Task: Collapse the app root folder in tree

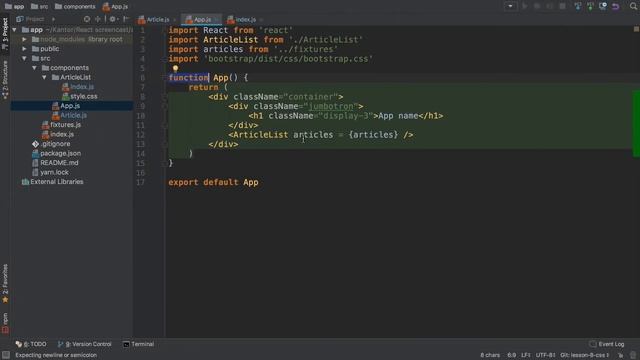Action: pos(15,30)
